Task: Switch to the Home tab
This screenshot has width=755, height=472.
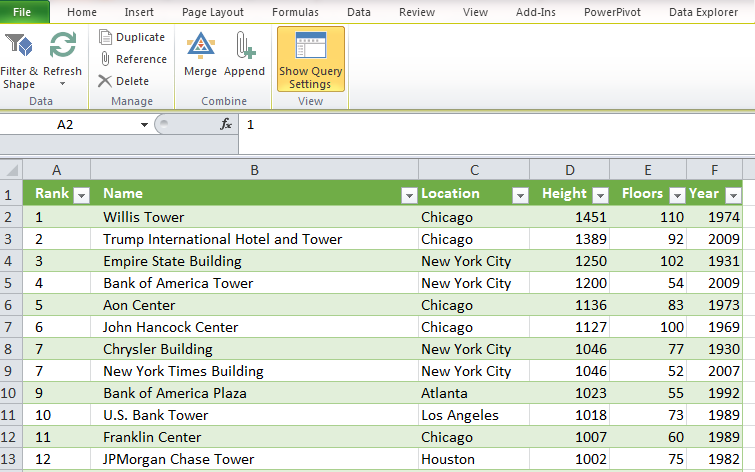Action: click(x=82, y=12)
